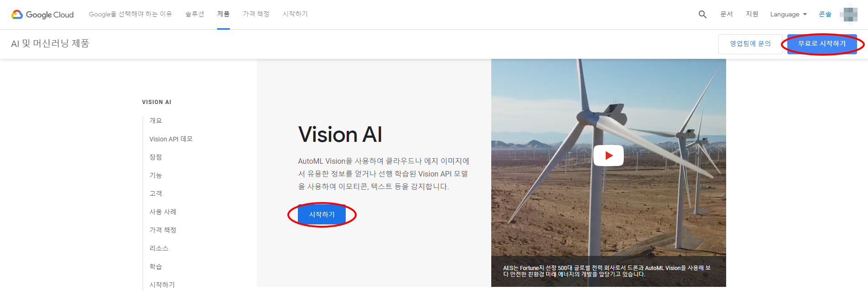Open the 콘솔 link
The image size is (868, 291).
click(825, 14)
